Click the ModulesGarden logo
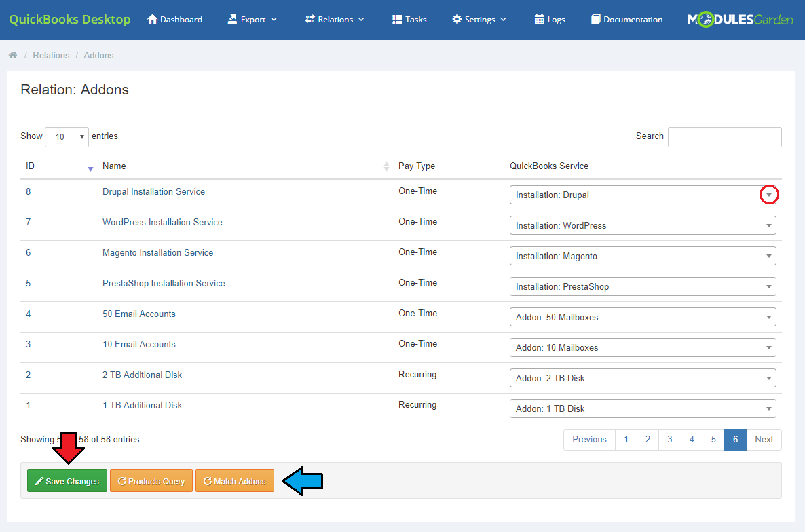This screenshot has height=532, width=805. pyautogui.click(x=740, y=20)
